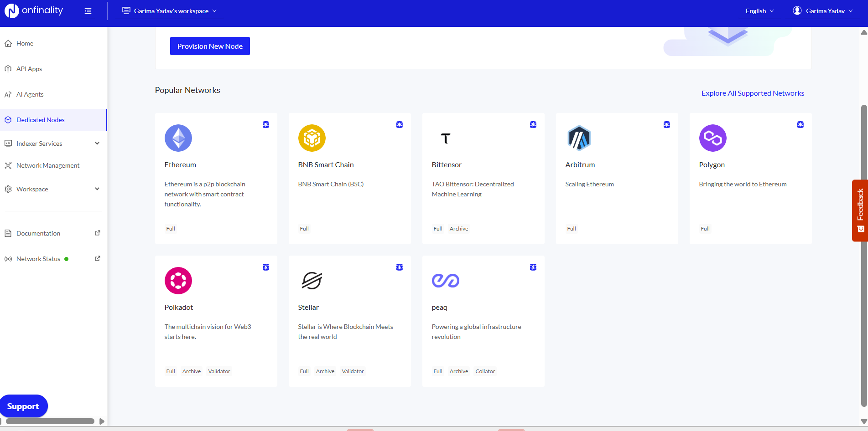Expand the Workspace submenu chevron

(x=97, y=189)
